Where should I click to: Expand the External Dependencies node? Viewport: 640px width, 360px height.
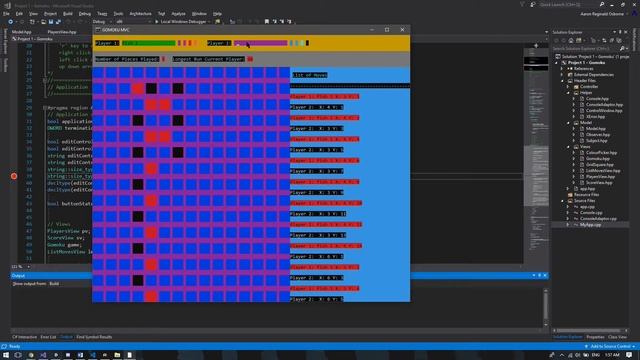tap(562, 75)
